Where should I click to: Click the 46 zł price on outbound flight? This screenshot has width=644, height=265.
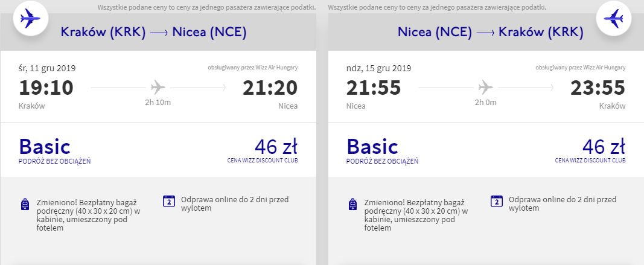[276, 147]
